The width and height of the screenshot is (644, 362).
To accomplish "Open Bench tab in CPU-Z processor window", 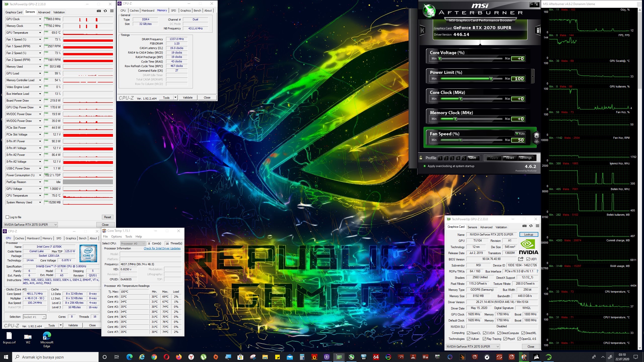I will [x=83, y=238].
